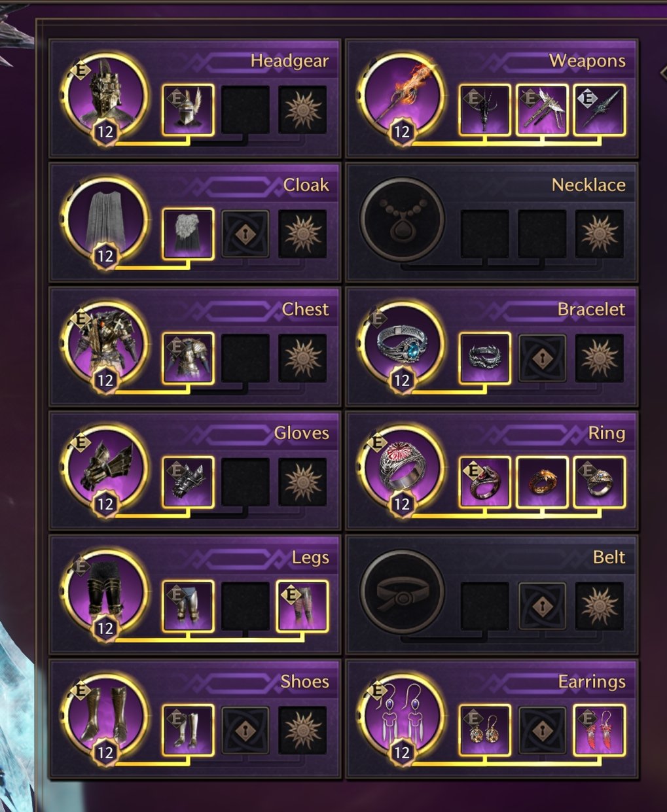Select the equipped Cloak icon
The height and width of the screenshot is (812, 667).
tap(105, 219)
